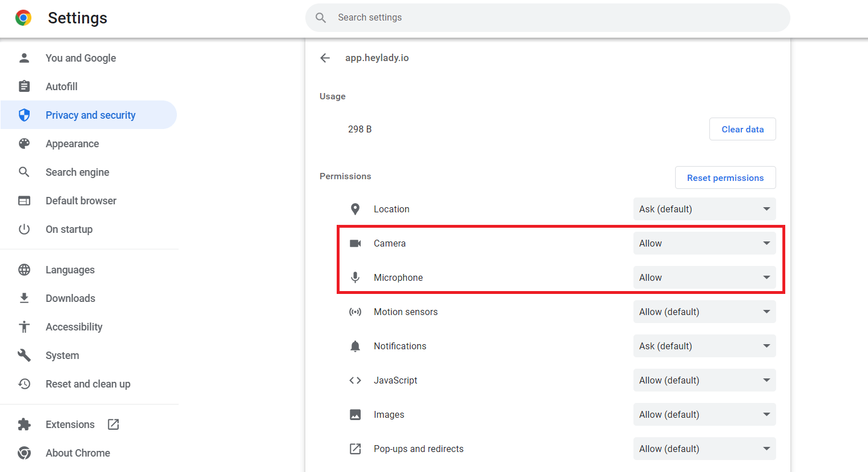Click the System wrench icon
This screenshot has width=868, height=472.
click(24, 355)
